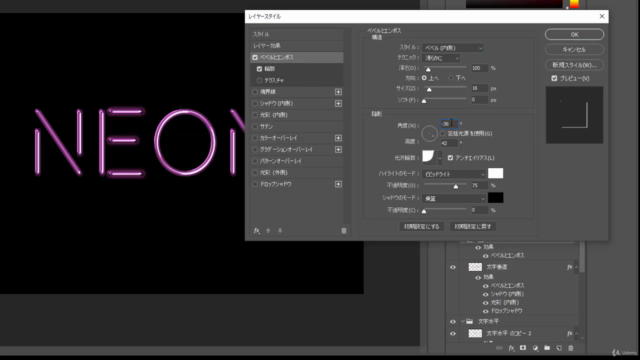Select the スタイル entry atop the styles list

click(297, 34)
